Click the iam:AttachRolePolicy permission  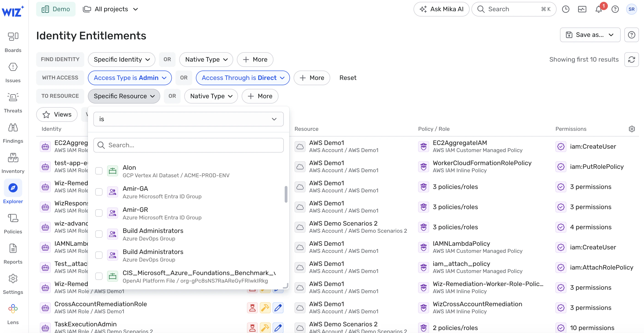[x=601, y=267]
